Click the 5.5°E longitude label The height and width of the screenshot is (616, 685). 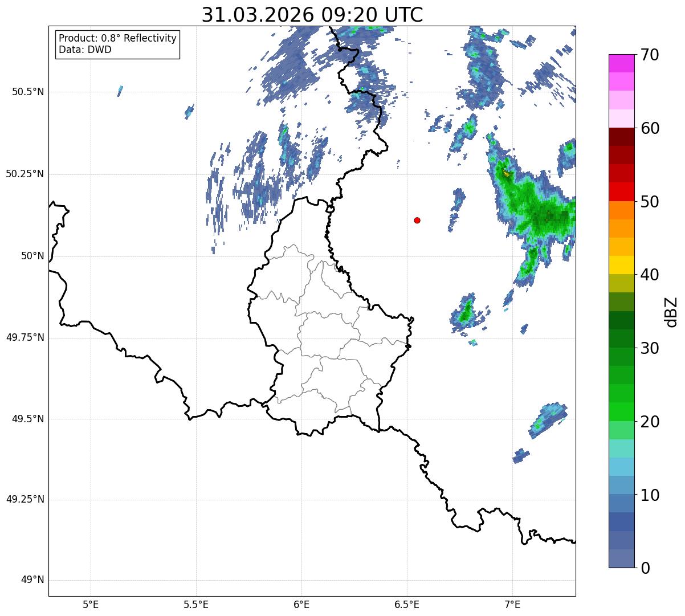pyautogui.click(x=196, y=604)
